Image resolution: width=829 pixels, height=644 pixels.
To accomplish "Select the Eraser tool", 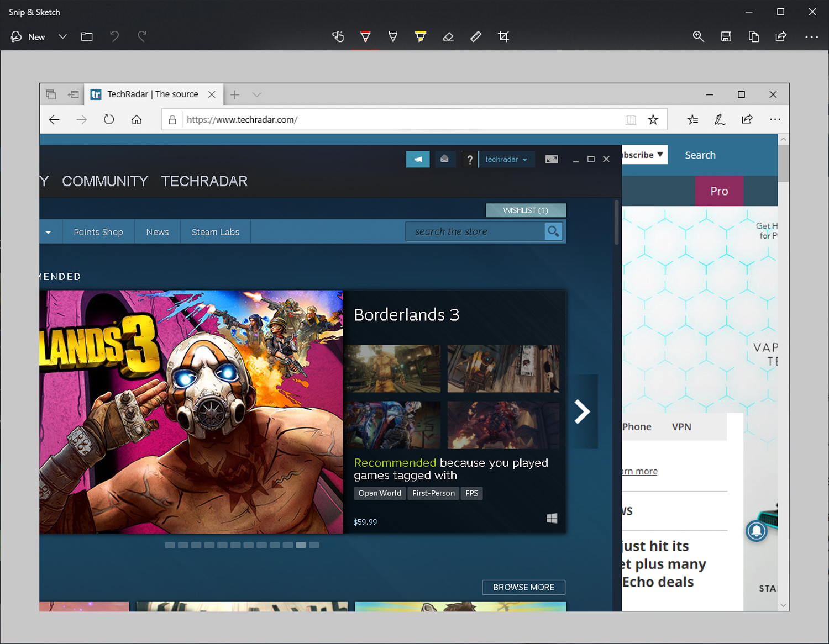I will pyautogui.click(x=448, y=37).
